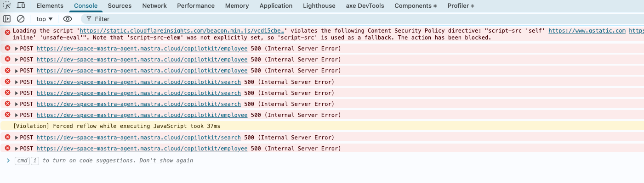Screen dimensions: 644x183
Task: Expand the last POST employee error in the console
Action: point(17,149)
